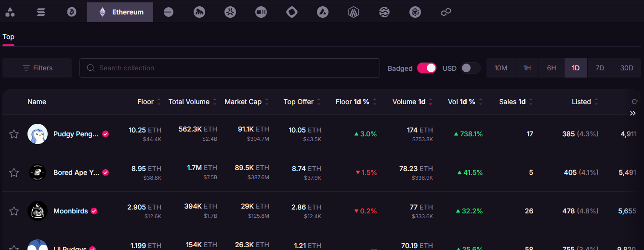Switch to the Solana chain icon
This screenshot has width=644, height=250.
[41, 12]
